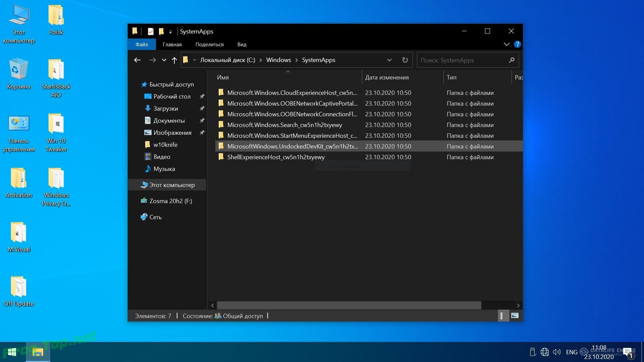Screen dimensions: 644x362
Task: Open Win 10 Tweaker desktop folder
Action: [x=56, y=133]
